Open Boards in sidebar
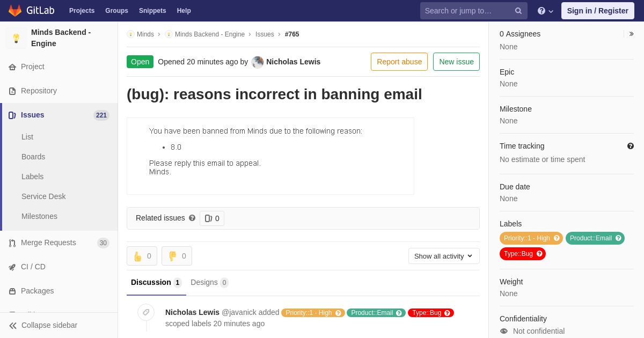Image resolution: width=644 pixels, height=338 pixels. [x=33, y=157]
